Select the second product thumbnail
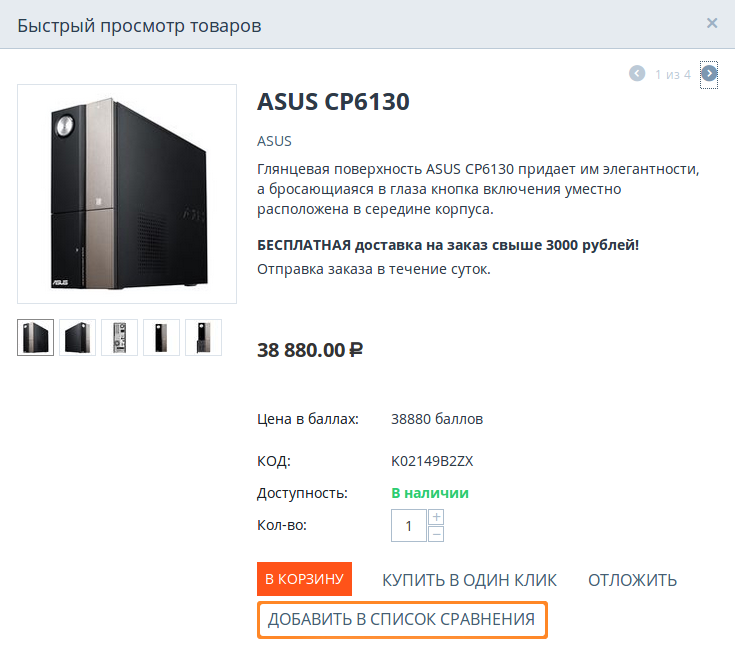Image resolution: width=735 pixels, height=665 pixels. click(x=78, y=337)
